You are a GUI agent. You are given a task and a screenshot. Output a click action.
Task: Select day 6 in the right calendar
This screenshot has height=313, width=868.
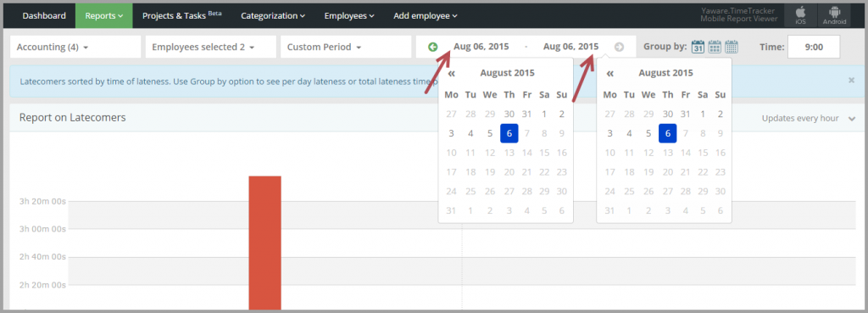point(668,133)
